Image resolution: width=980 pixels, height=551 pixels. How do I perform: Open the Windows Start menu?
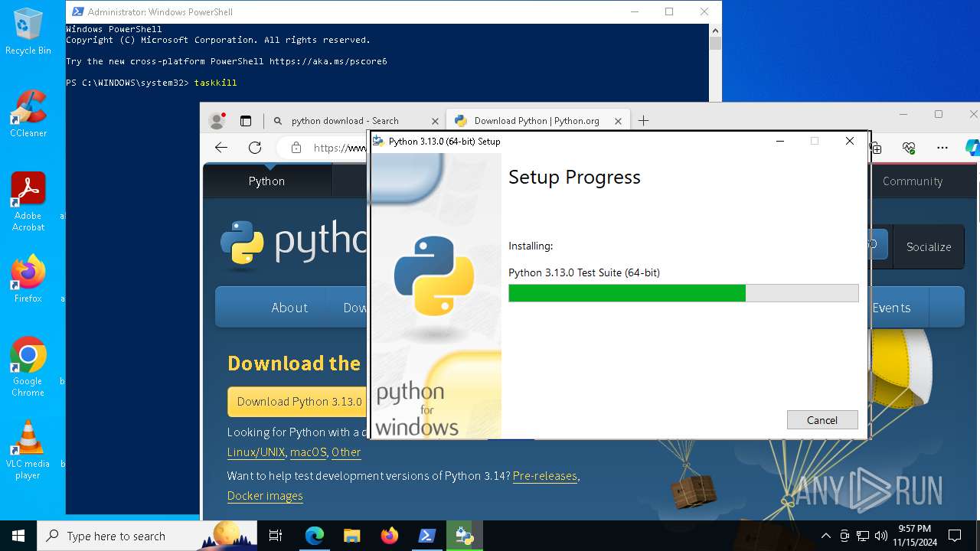tap(18, 536)
